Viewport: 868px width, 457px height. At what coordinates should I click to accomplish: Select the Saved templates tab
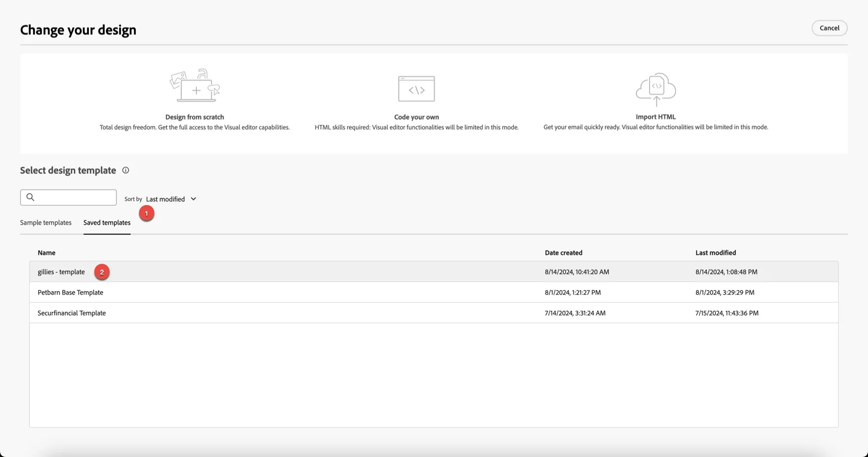pyautogui.click(x=107, y=223)
